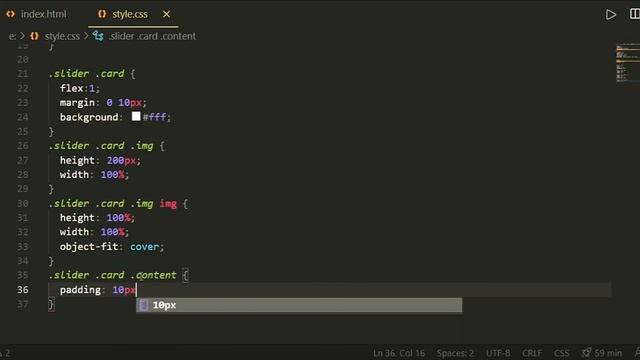The width and height of the screenshot is (640, 360).
Task: Click 'height: 100%;' on line 31
Action: click(97, 218)
